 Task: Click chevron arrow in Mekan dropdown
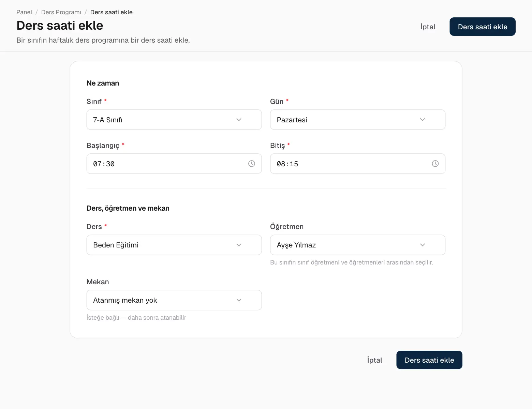tap(239, 300)
